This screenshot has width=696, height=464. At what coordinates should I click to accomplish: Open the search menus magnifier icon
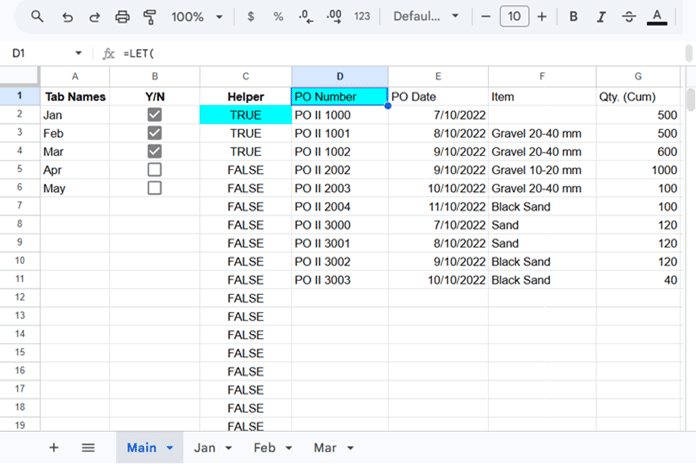click(37, 17)
